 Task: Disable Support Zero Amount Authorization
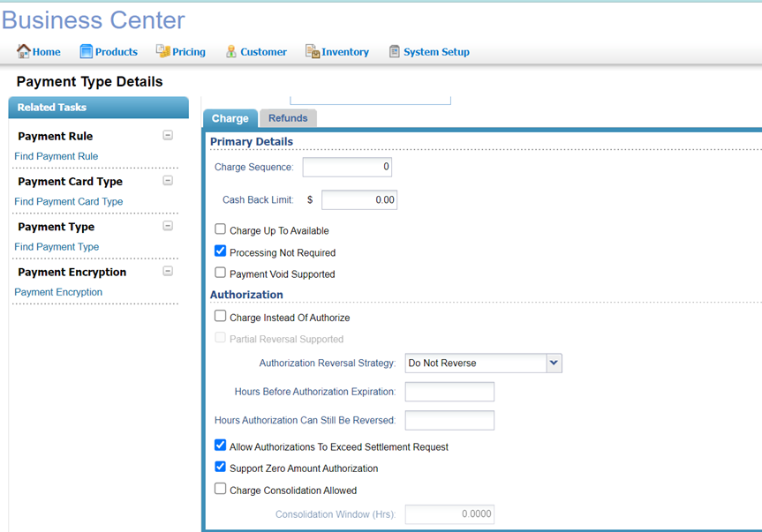(221, 467)
